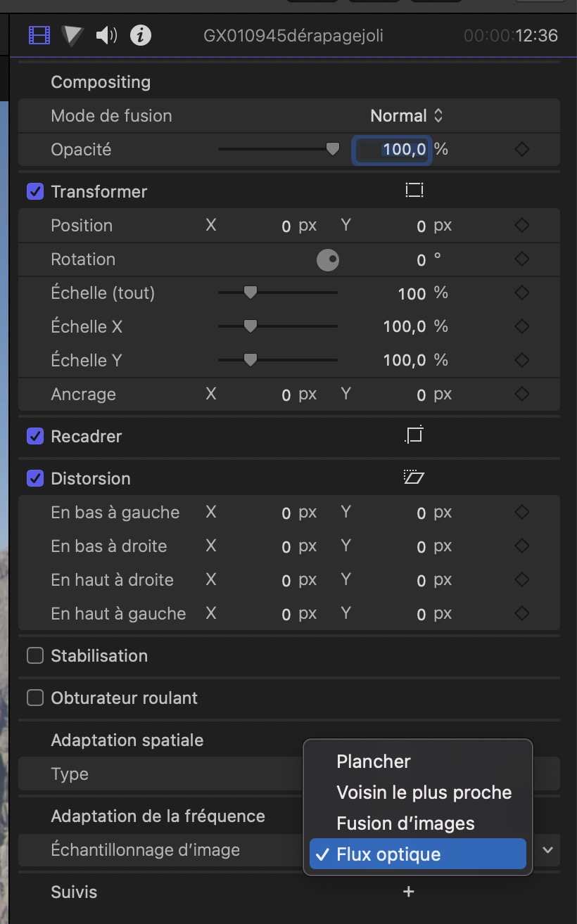Open the Audio inspector speaker icon
577x924 pixels.
(106, 35)
